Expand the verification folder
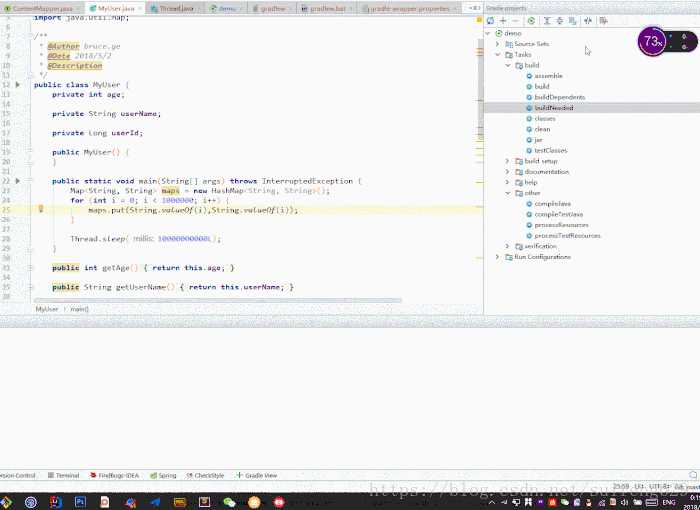Viewport: 700px width, 510px height. coord(508,246)
